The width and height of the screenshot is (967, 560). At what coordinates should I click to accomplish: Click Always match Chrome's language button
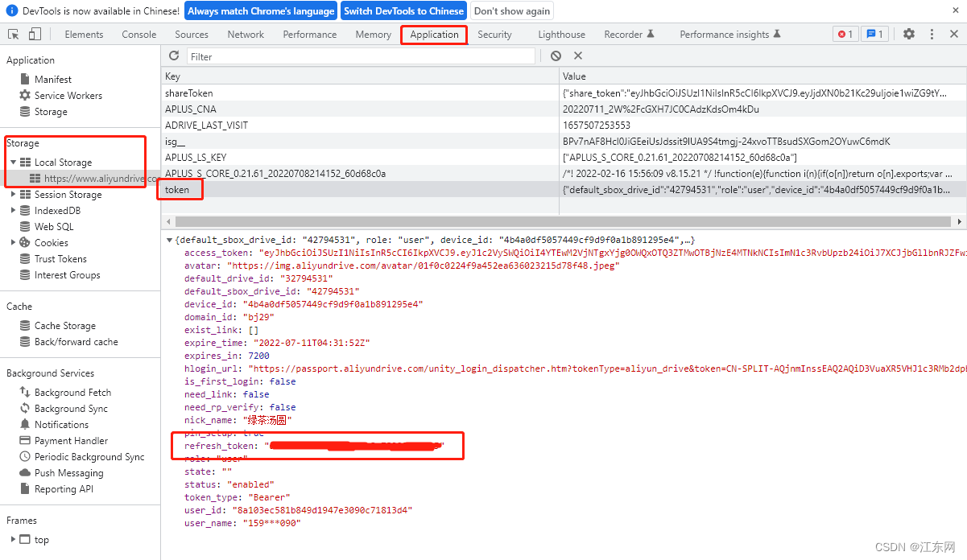[x=260, y=11]
